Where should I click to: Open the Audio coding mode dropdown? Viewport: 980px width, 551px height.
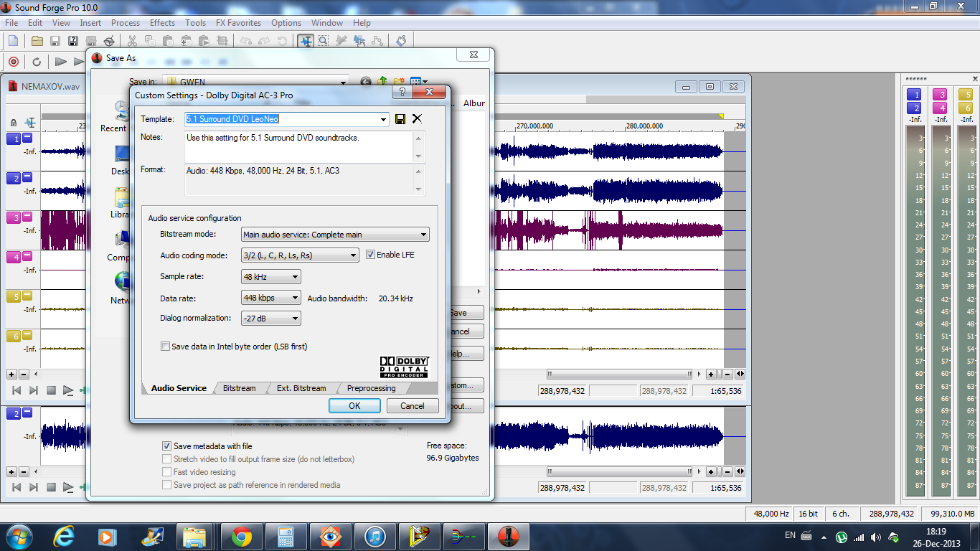[353, 255]
